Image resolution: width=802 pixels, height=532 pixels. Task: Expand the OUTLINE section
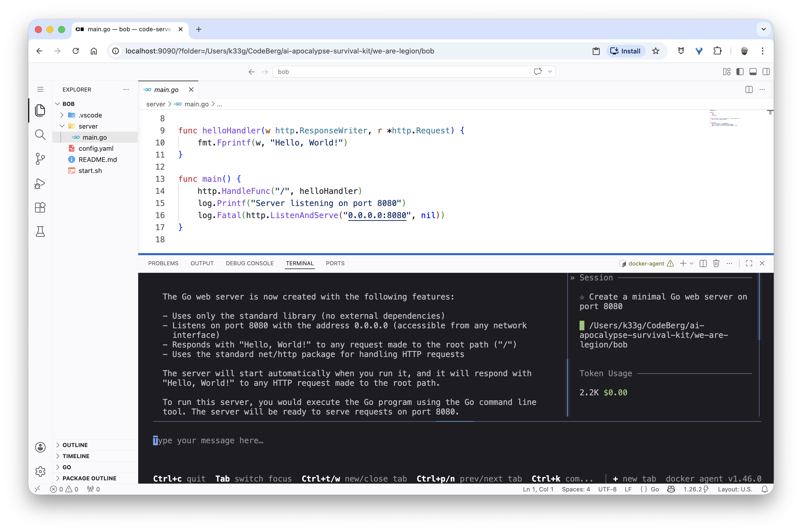point(75,445)
